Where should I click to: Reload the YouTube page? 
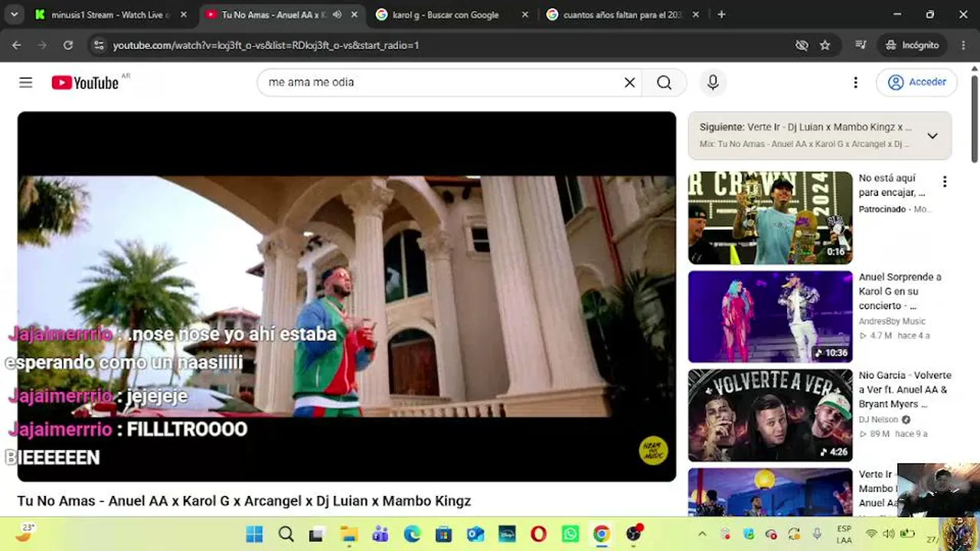(68, 45)
